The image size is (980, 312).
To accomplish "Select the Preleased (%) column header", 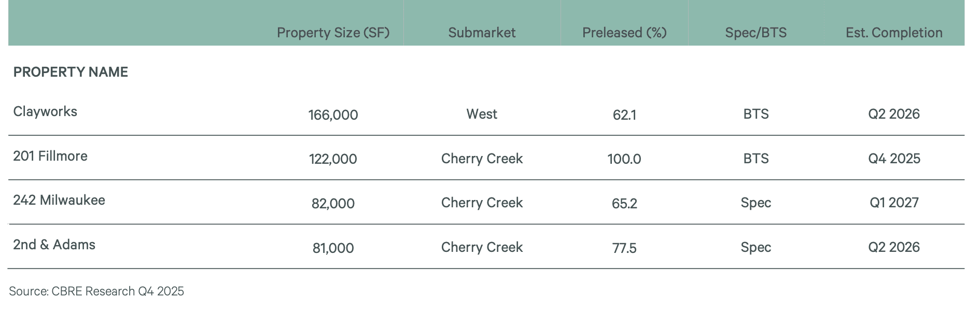I will point(624,33).
